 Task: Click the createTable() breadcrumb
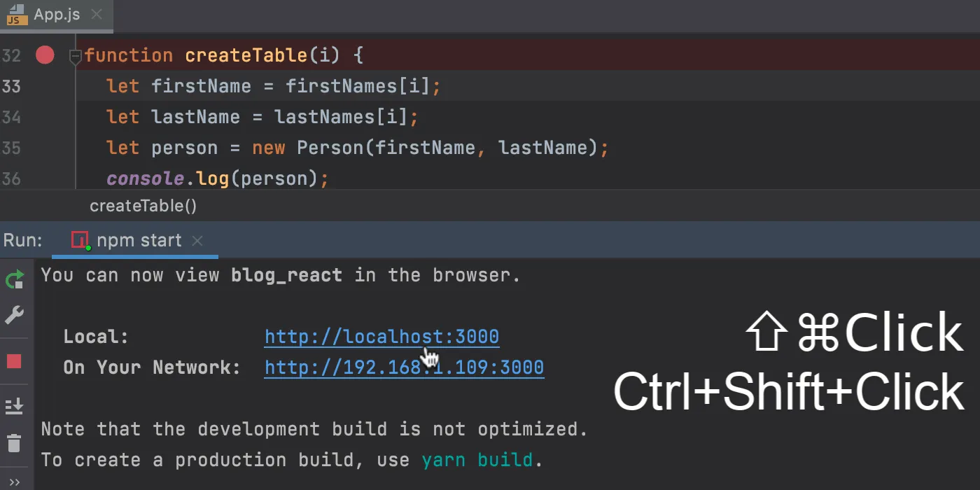[143, 206]
